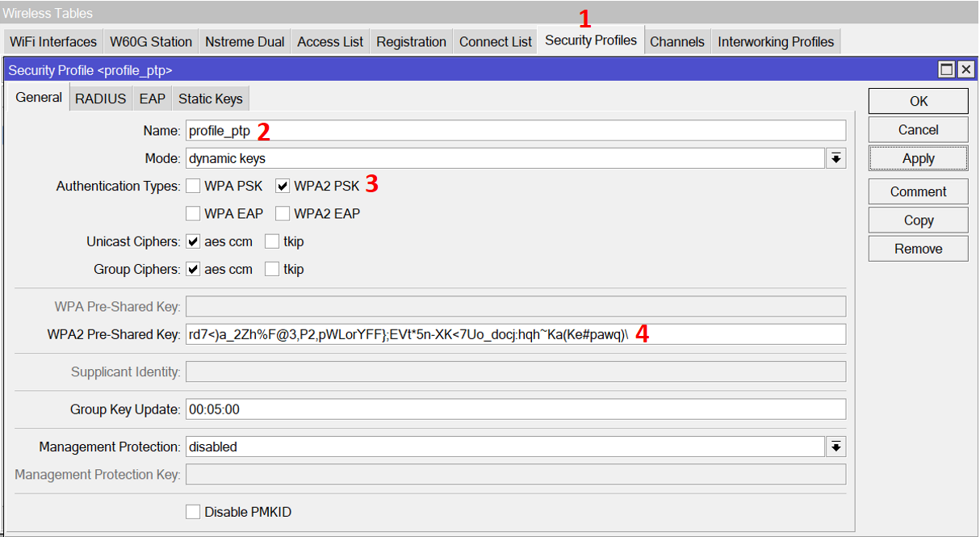Close the Security Profile window
The image size is (980, 537).
(x=965, y=69)
